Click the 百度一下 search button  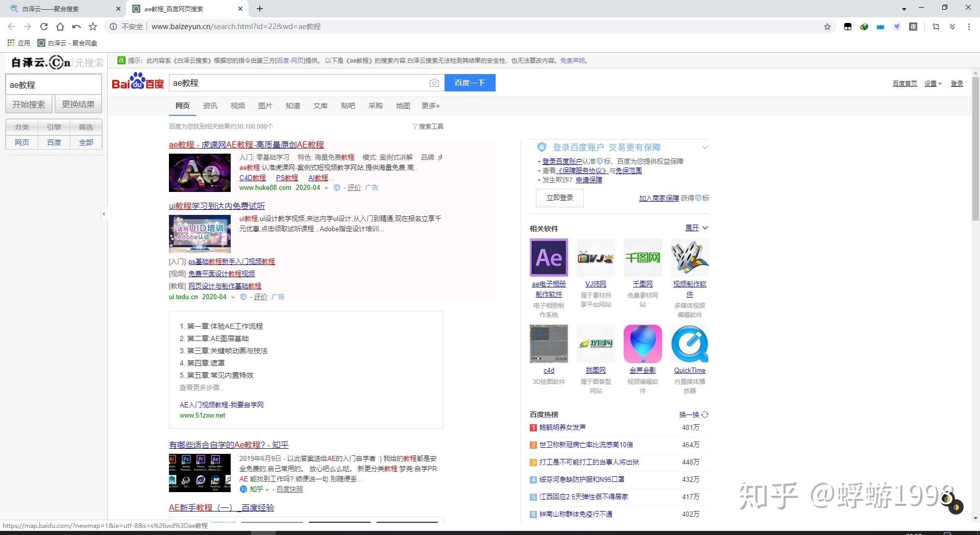pos(470,83)
